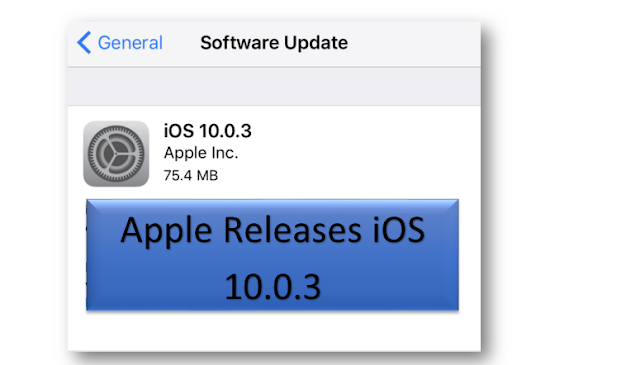The image size is (640, 365).
Task: Click the beveled right edge of the blue banner
Action: 452,255
